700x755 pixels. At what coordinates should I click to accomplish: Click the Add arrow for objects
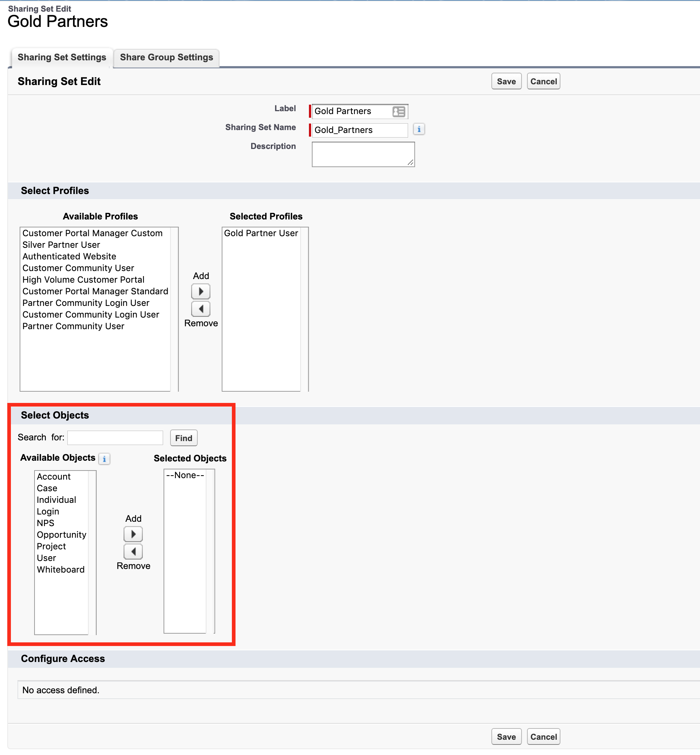[x=133, y=534]
